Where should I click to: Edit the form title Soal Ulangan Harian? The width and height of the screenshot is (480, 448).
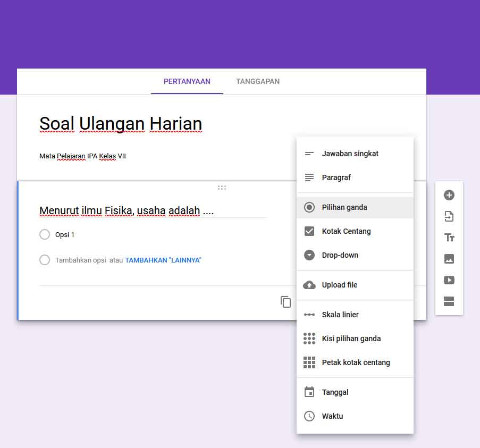(121, 124)
